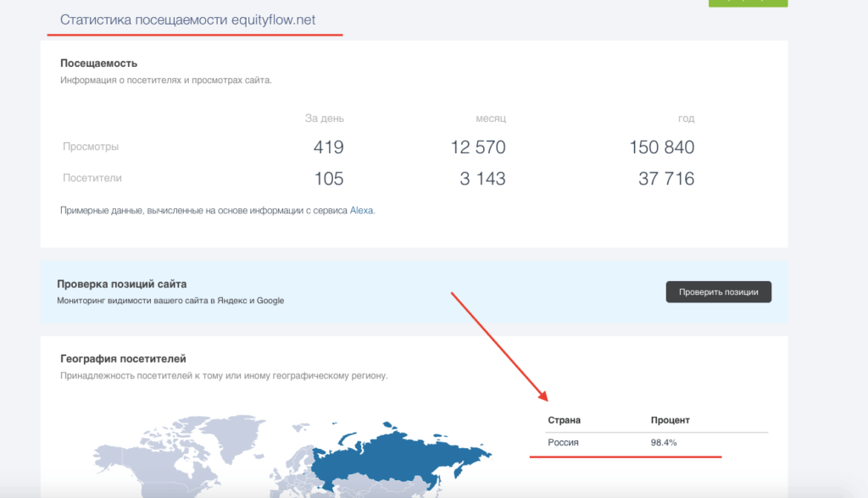
Task: Click the monthly views value 12 570
Action: 479,147
